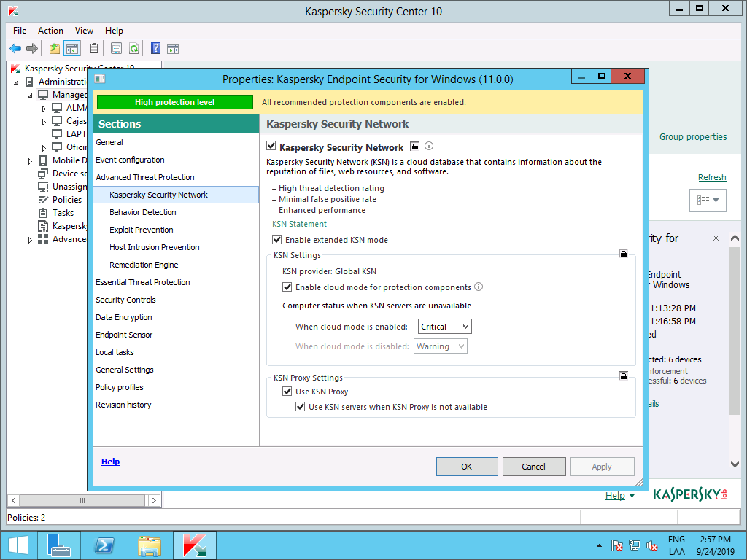The image size is (747, 560).
Task: Collapse the Administration Server tree node
Action: coord(16,82)
